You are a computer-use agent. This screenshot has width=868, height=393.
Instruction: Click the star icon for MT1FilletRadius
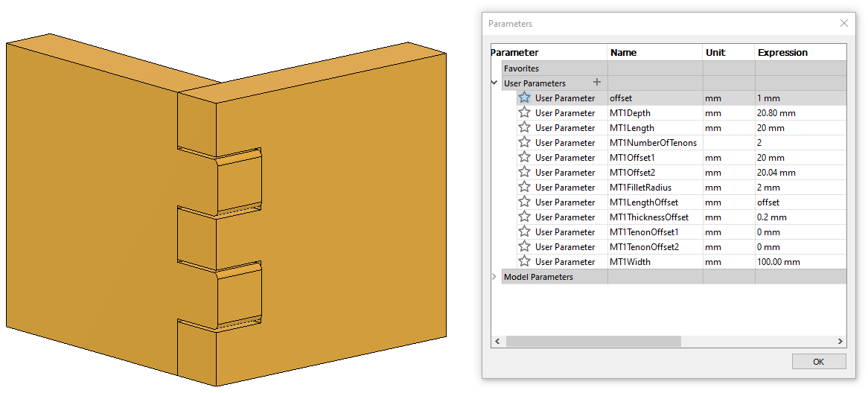pos(525,187)
